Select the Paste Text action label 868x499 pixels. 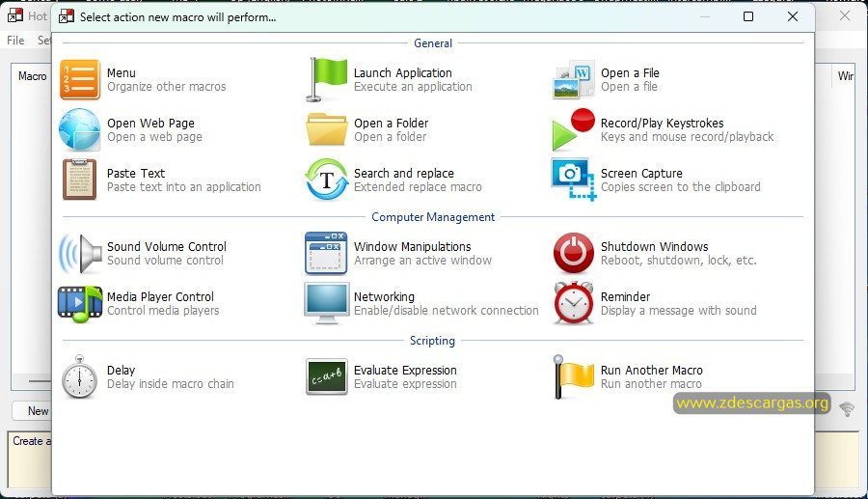(x=136, y=174)
